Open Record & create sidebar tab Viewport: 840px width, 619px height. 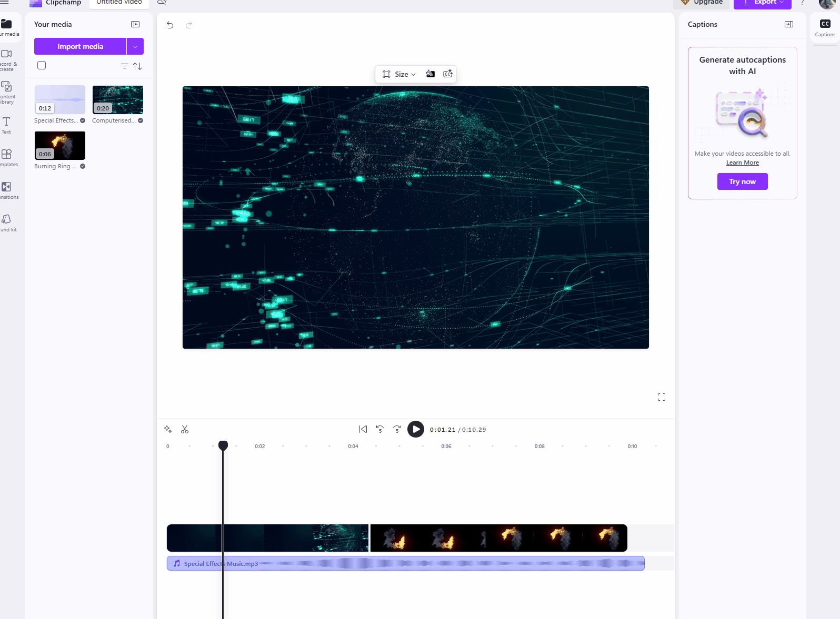coord(7,60)
